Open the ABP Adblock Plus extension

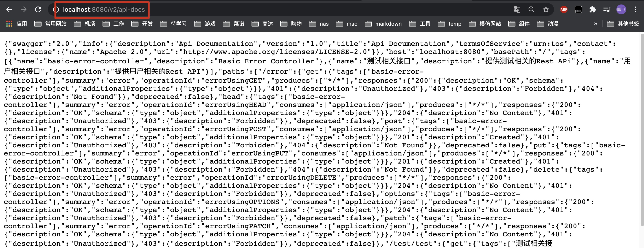coord(564,9)
